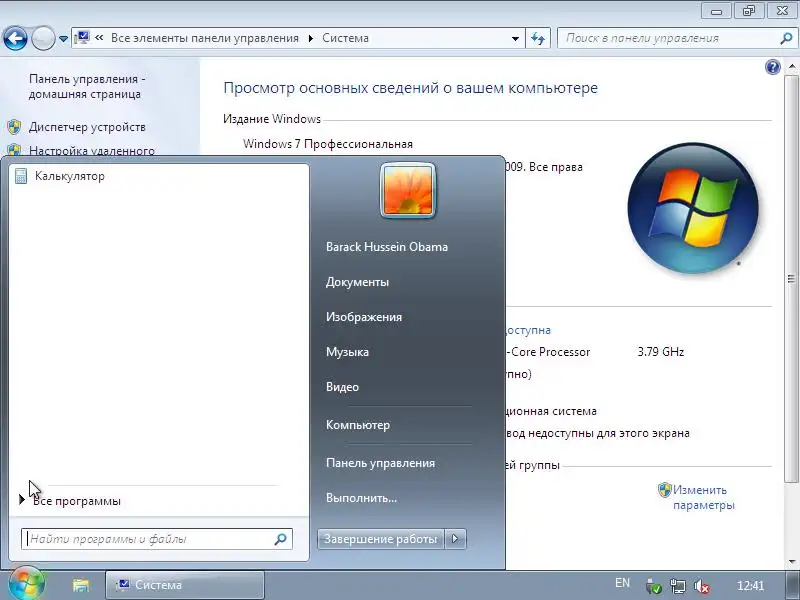
Task: Open Видео in the Start menu
Action: pyautogui.click(x=342, y=387)
